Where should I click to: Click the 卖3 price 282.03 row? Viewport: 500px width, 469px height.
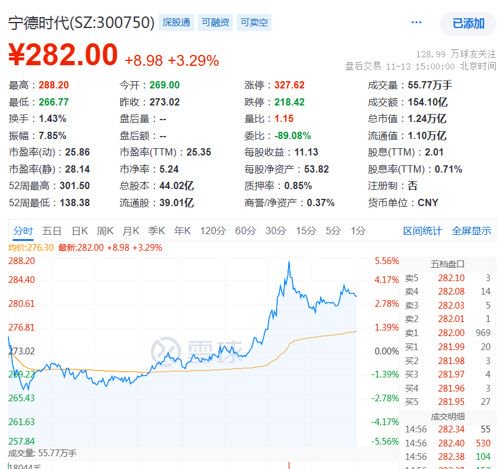448,305
